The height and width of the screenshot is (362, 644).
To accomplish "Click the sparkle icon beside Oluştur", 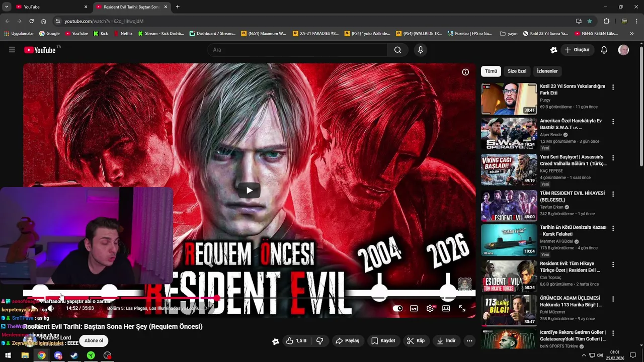I will (x=554, y=50).
